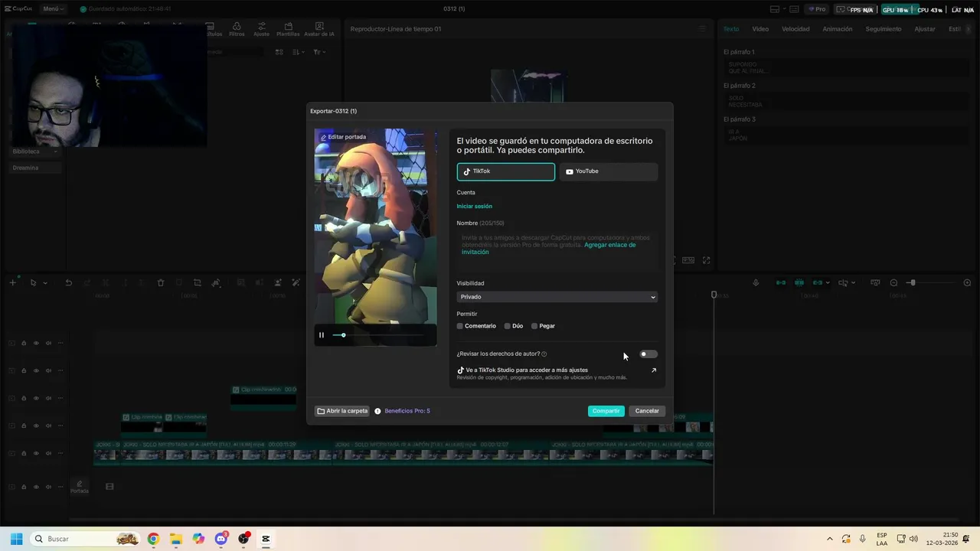Lock the top timeline track
Viewport: 980px width, 551px height.
pos(24,343)
